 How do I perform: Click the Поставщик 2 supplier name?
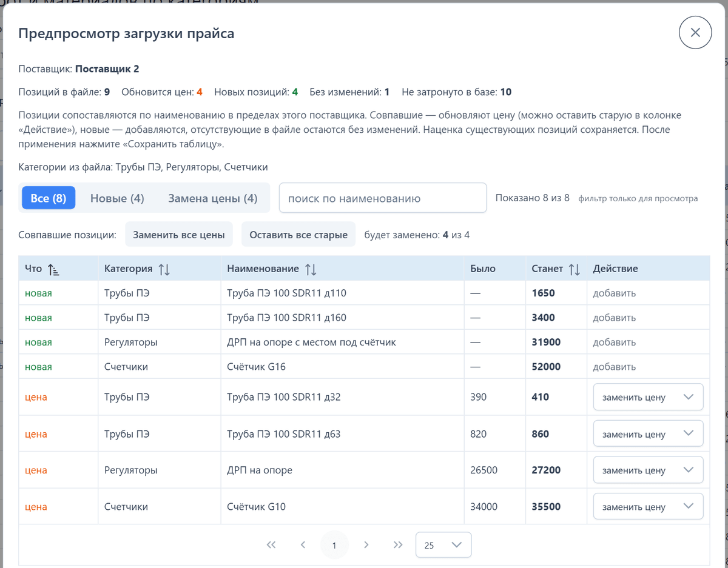[x=107, y=68]
